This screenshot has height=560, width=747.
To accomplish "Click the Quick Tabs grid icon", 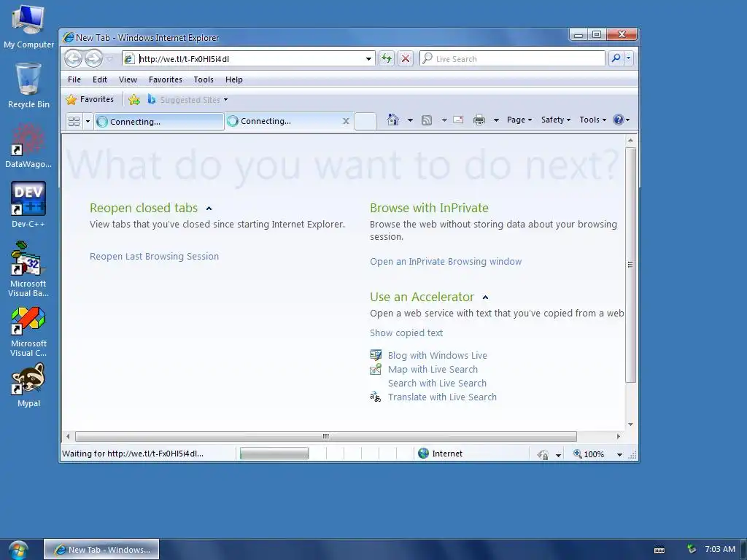I will click(74, 122).
